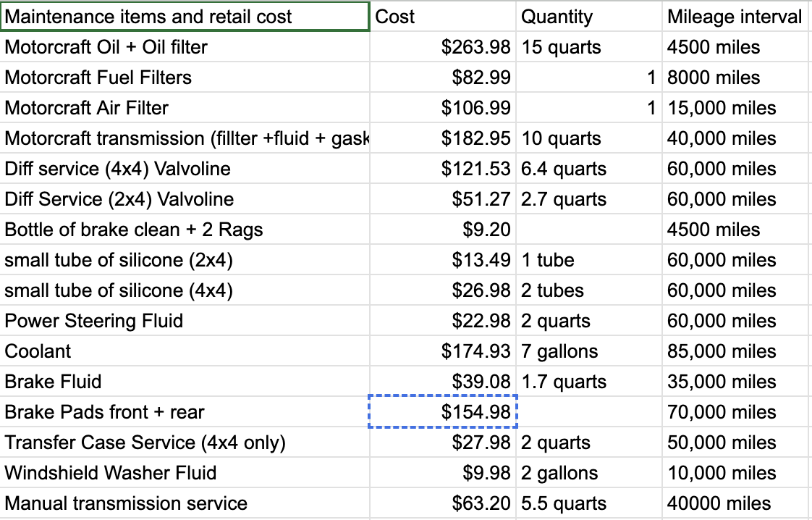The image size is (812, 520).
Task: Click the 40000 miles interval cell
Action: point(737,503)
